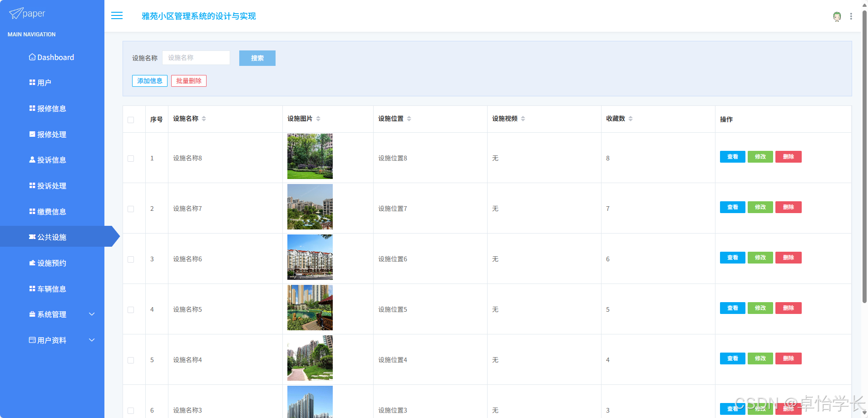Open the user avatar in the header
The height and width of the screenshot is (418, 868).
click(837, 16)
